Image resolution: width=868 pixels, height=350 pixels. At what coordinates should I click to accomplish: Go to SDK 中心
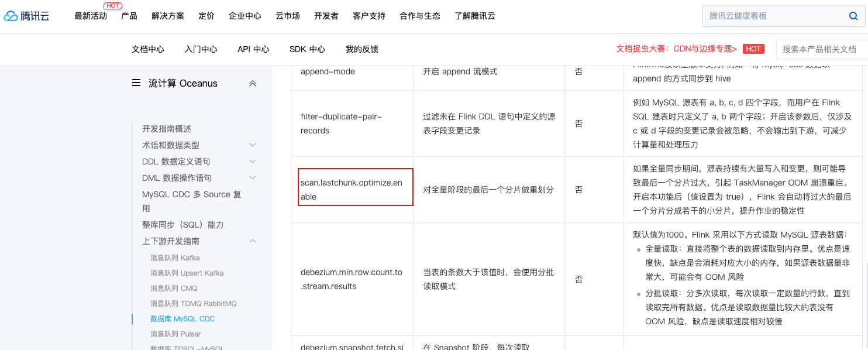(x=307, y=49)
